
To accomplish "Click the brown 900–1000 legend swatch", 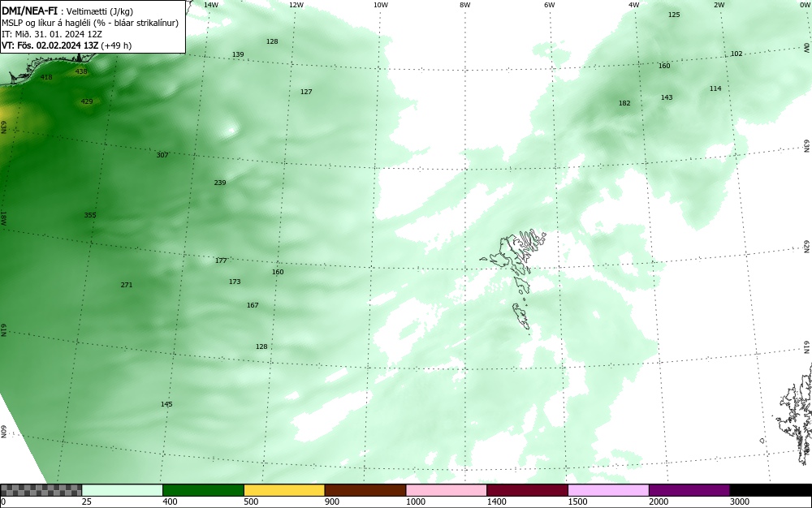I will pyautogui.click(x=365, y=490).
